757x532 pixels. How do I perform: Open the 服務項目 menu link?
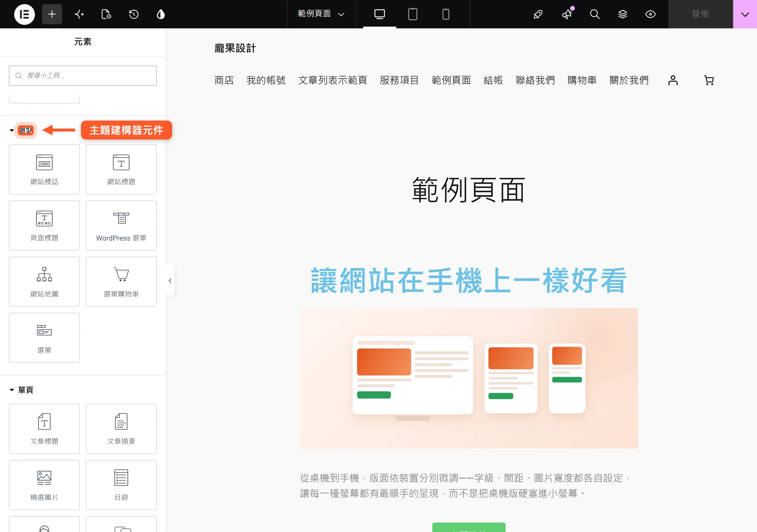coord(399,80)
